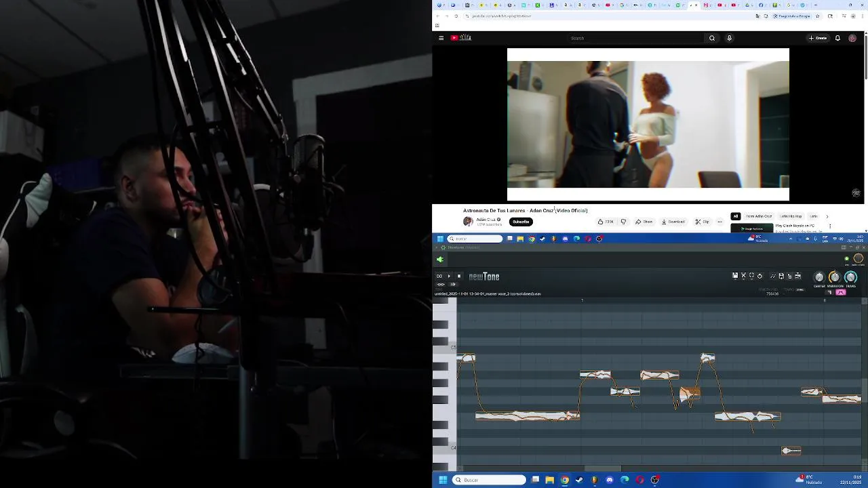868x488 pixels.
Task: Stop NewTone playback
Action: (x=459, y=276)
